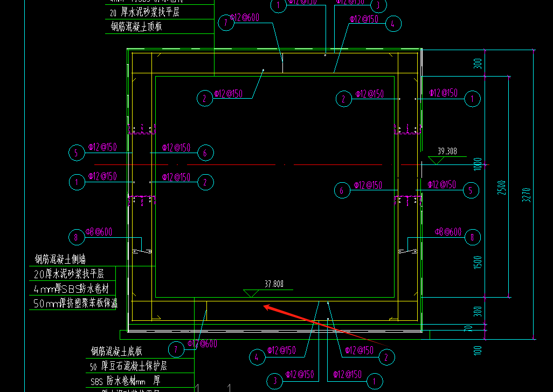Image resolution: width=553 pixels, height=392 pixels.
Task: Click rebar bubble 5 on the left side
Action: (77, 153)
